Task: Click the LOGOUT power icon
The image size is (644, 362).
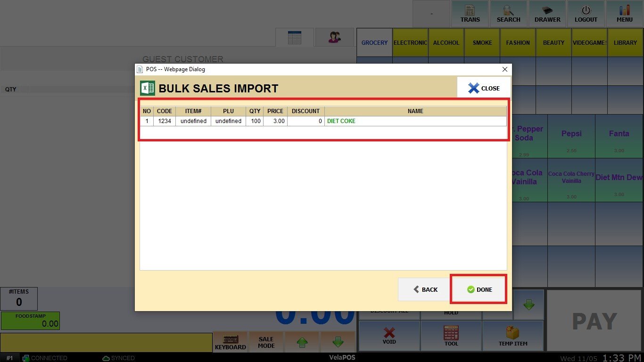Action: click(586, 14)
